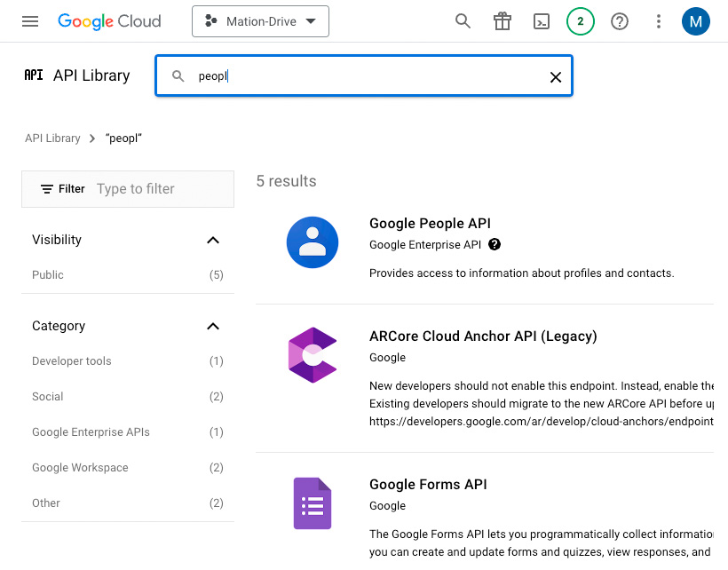Collapse the Category section chevron
The image size is (728, 570).
[213, 327]
